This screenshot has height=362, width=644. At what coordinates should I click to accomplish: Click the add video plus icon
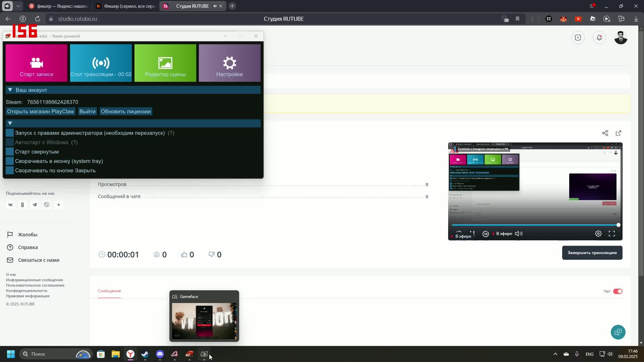[x=578, y=38]
